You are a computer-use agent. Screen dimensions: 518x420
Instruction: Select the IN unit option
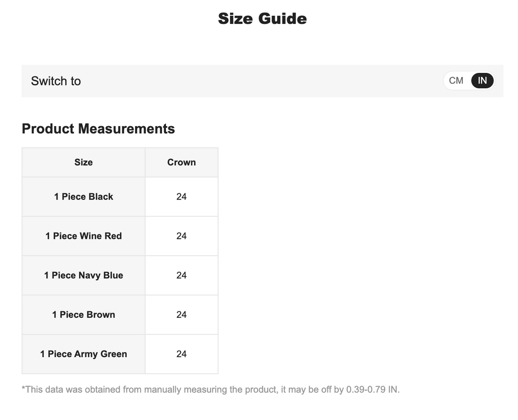click(483, 81)
